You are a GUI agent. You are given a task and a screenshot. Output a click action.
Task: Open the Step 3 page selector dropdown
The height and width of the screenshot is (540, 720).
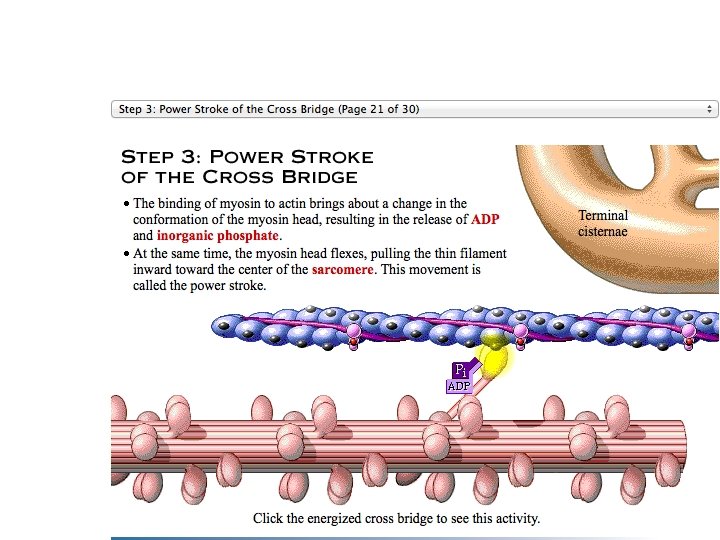pyautogui.click(x=415, y=109)
